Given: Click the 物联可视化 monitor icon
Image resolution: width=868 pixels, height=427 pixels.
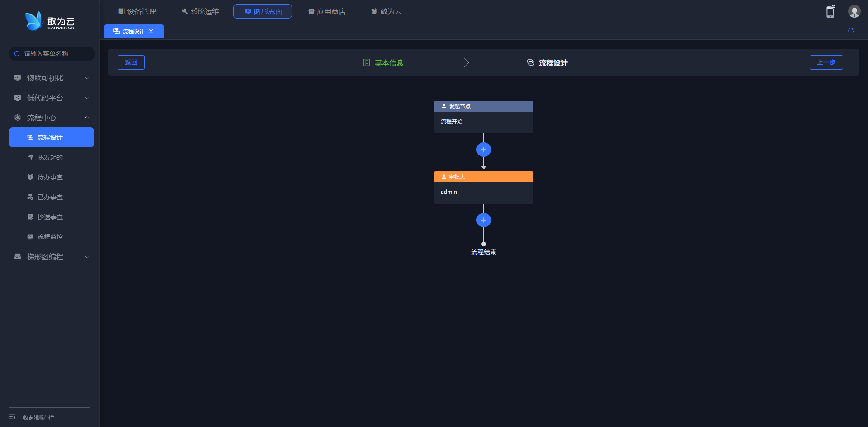Looking at the screenshot, I should [x=18, y=78].
